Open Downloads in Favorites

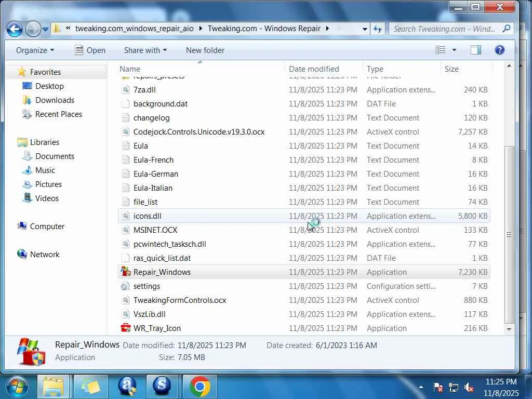coord(55,100)
